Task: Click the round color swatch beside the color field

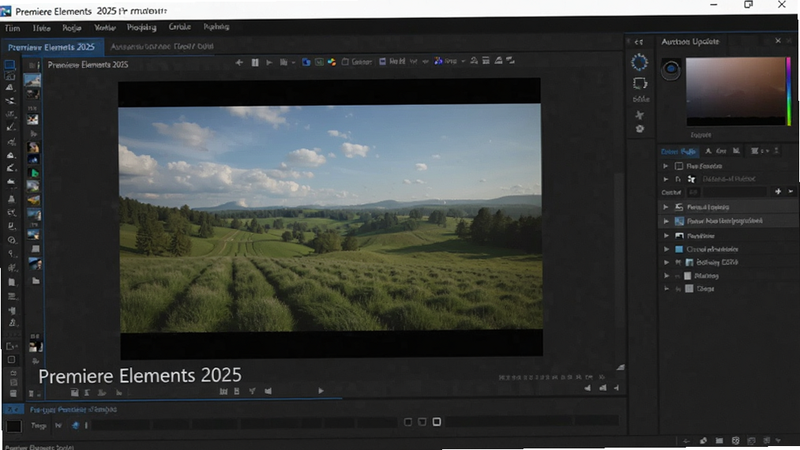Action: tap(671, 69)
